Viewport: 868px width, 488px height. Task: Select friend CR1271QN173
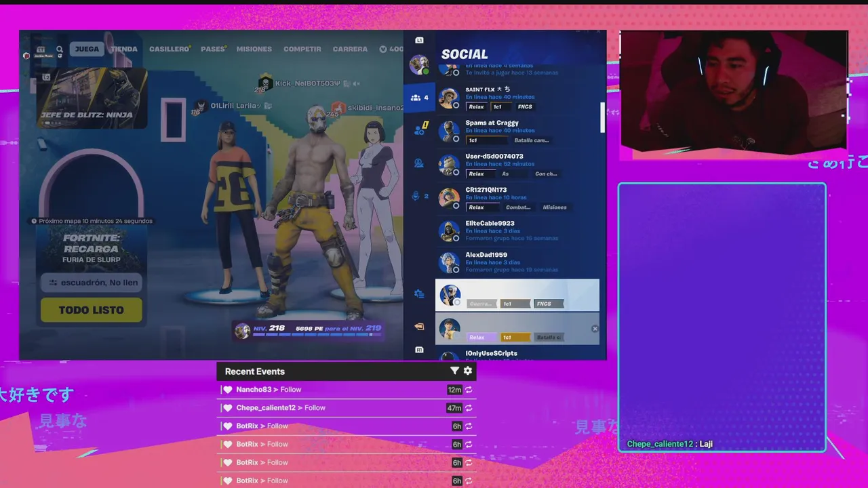pos(517,198)
